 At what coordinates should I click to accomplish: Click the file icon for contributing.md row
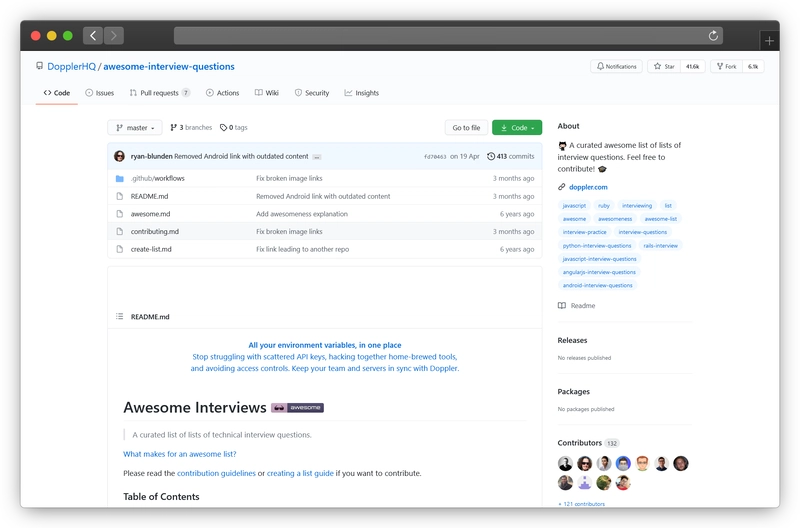pyautogui.click(x=119, y=231)
